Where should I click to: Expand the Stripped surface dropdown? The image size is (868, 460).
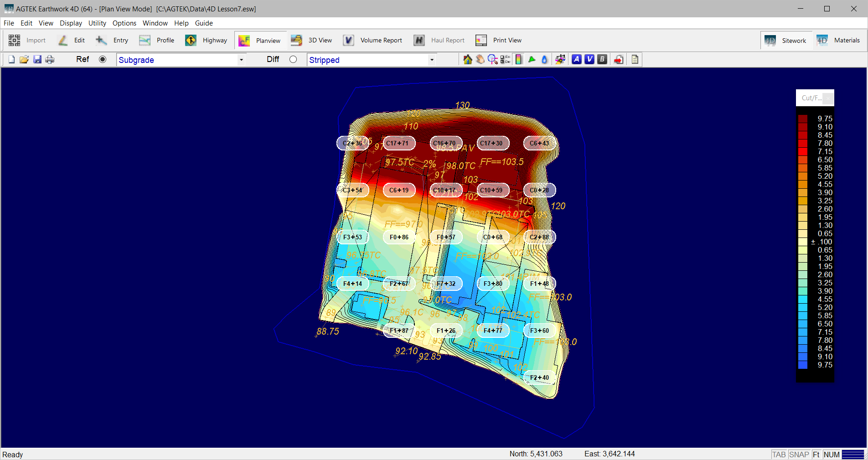(x=431, y=60)
